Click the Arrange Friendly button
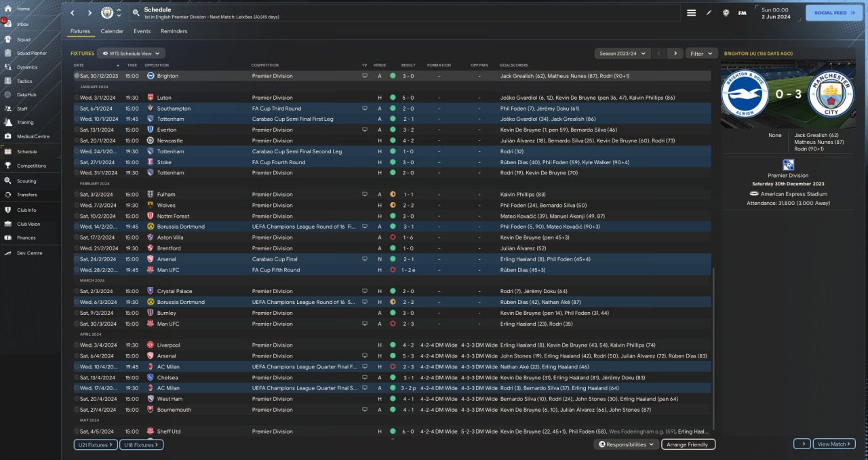 tap(688, 444)
